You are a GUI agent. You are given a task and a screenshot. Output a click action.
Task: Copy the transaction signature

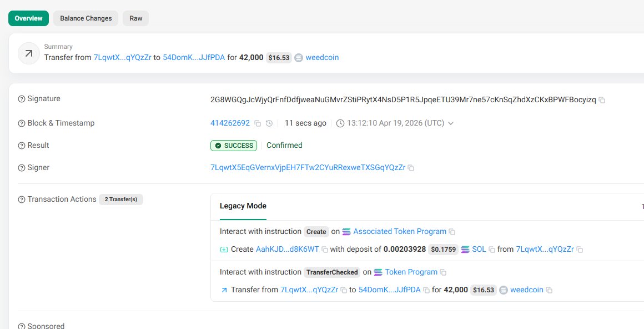(602, 100)
